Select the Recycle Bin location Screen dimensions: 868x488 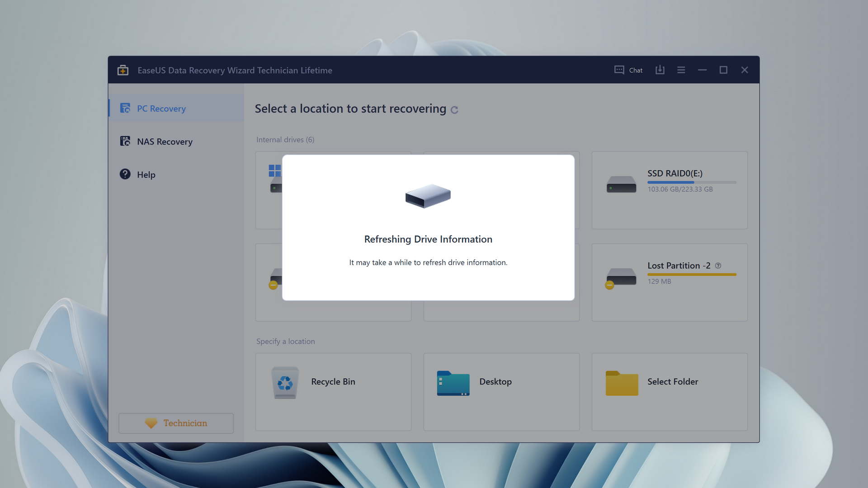pyautogui.click(x=333, y=392)
